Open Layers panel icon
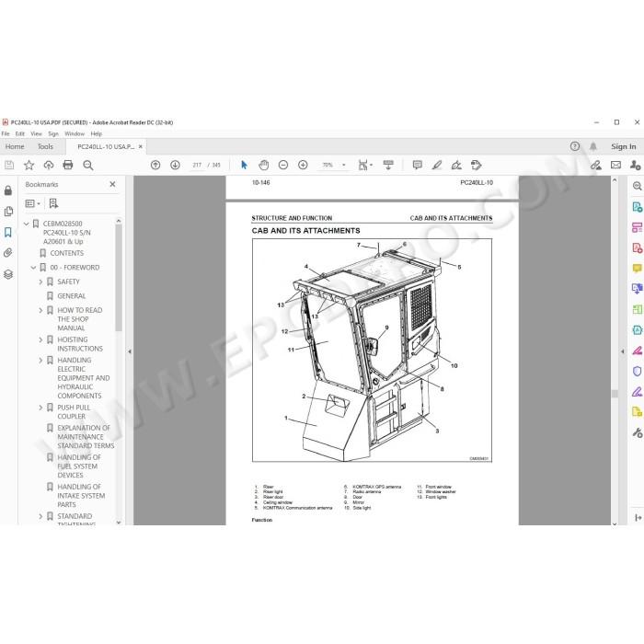 8,274
